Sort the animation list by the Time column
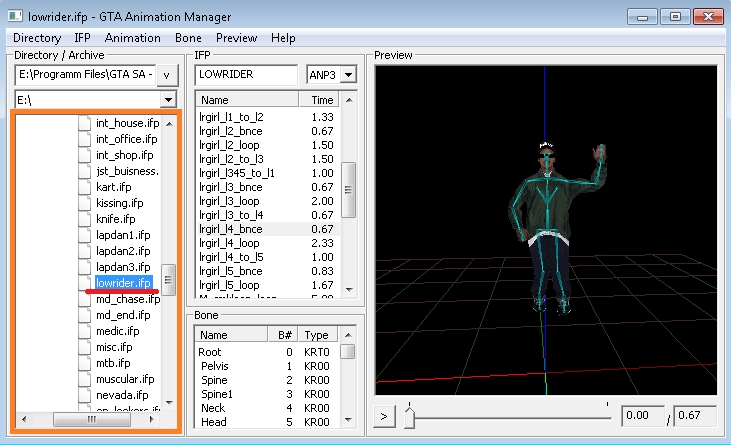 pos(322,100)
